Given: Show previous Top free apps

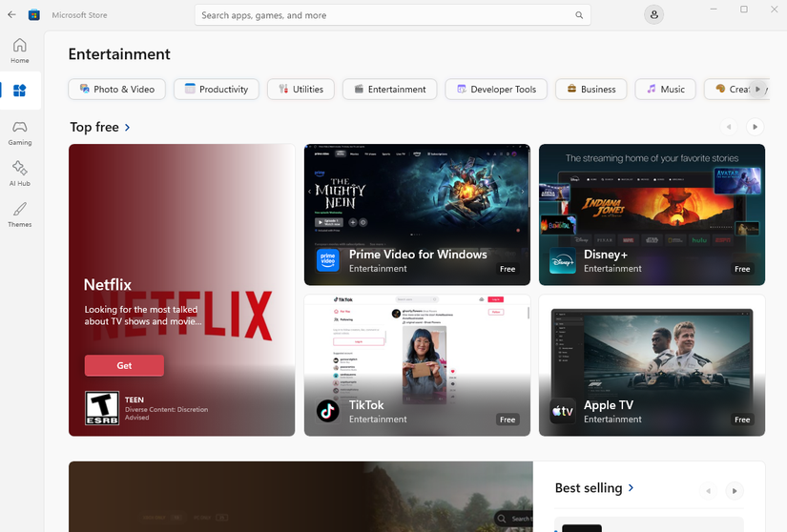Looking at the screenshot, I should 729,127.
